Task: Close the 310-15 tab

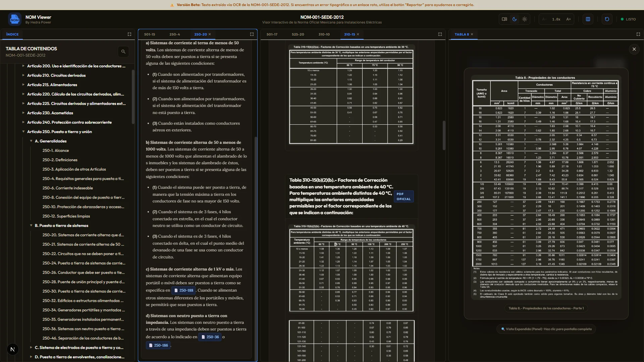Action: pos(358,34)
